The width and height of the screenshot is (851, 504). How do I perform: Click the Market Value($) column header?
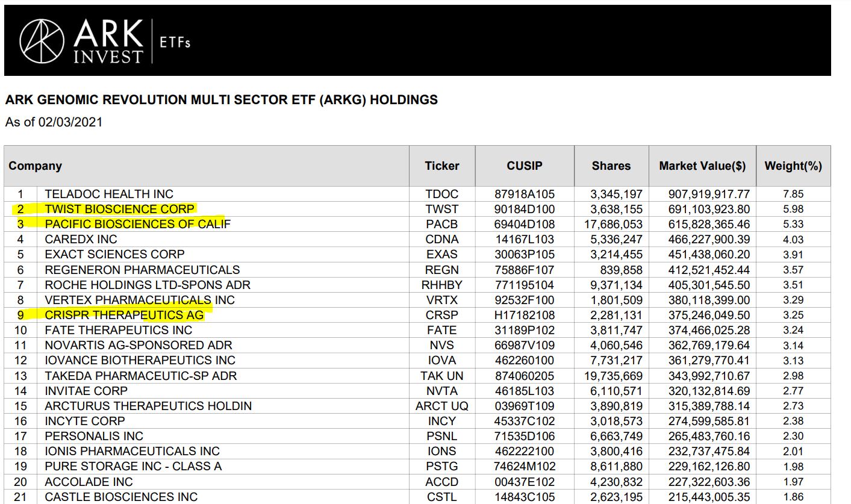pos(702,166)
